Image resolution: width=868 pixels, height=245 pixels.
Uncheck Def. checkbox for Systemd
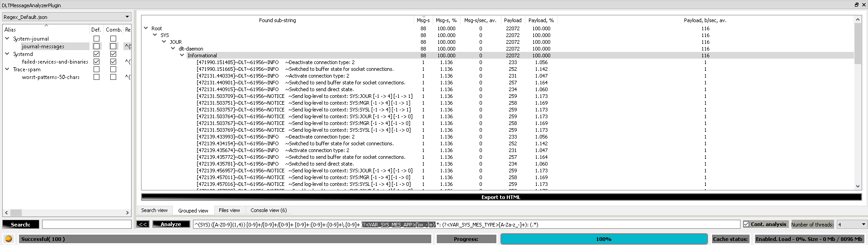tap(96, 54)
